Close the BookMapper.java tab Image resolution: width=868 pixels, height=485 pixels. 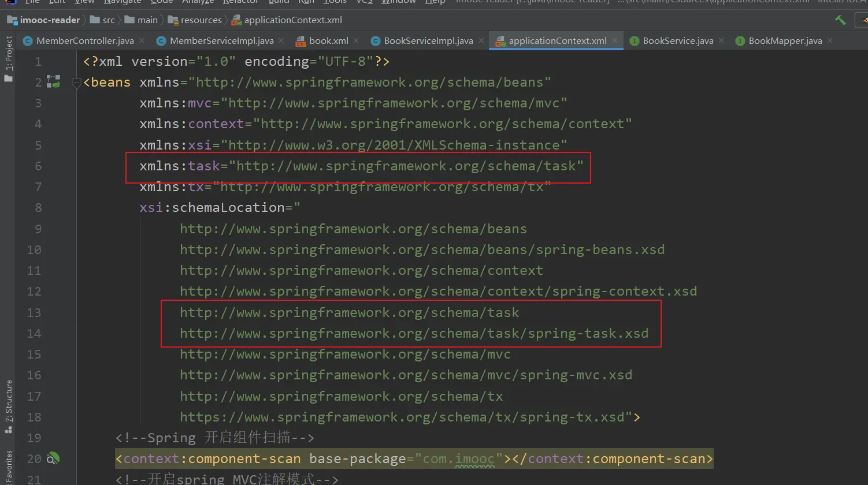pyautogui.click(x=830, y=40)
